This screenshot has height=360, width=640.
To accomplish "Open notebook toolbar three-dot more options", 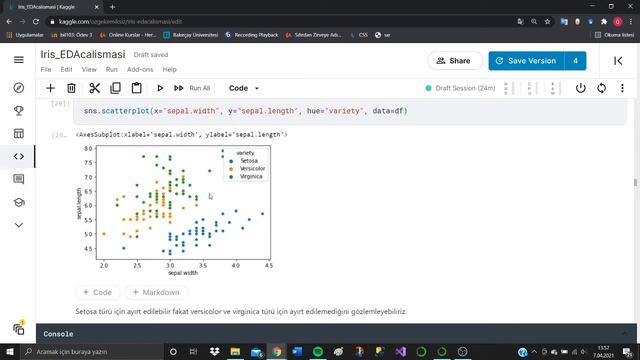I will pyautogui.click(x=622, y=88).
